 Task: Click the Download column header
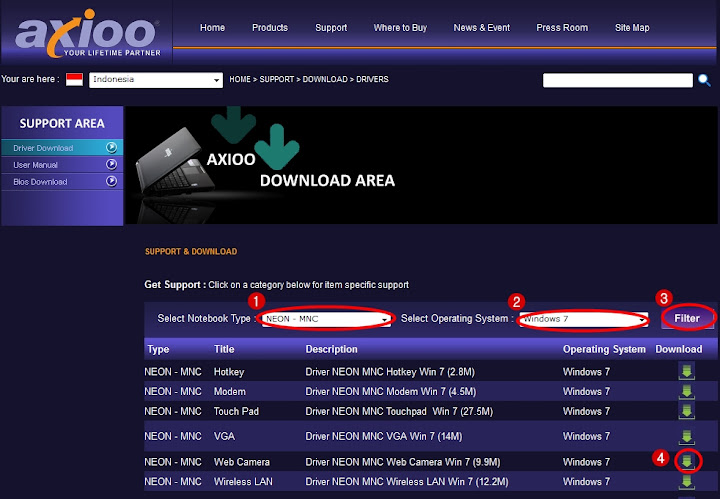tap(678, 349)
